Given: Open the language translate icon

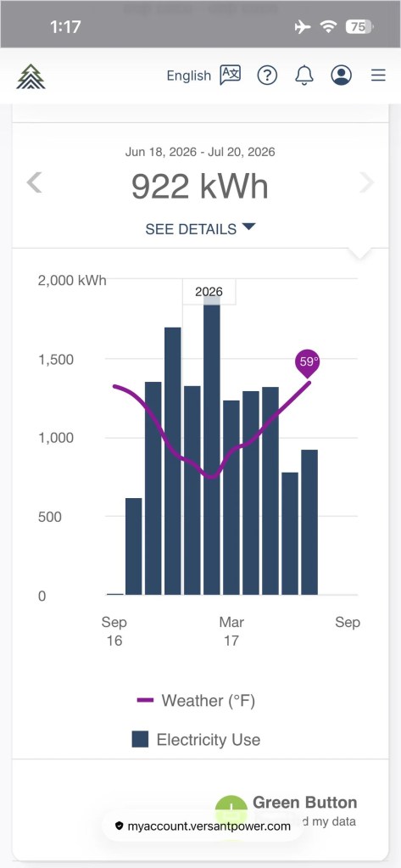Looking at the screenshot, I should point(230,75).
